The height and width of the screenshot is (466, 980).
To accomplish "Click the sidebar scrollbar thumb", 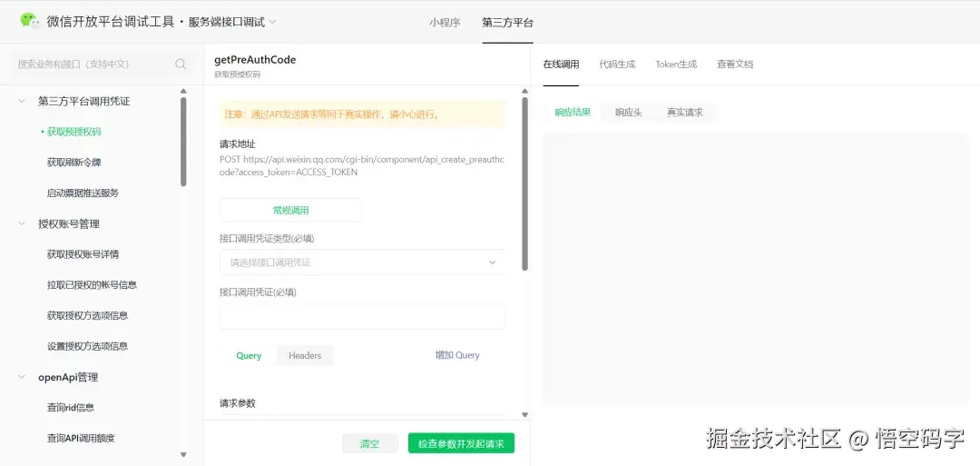I will [183, 142].
